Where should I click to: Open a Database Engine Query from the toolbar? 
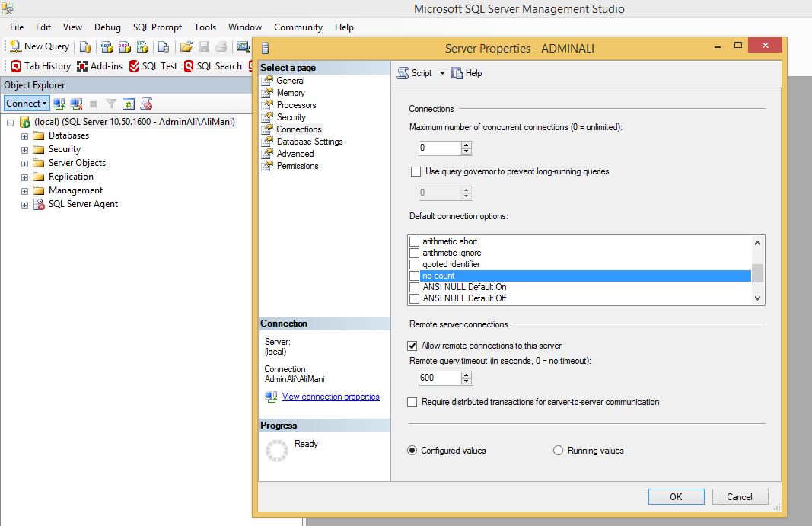point(85,47)
